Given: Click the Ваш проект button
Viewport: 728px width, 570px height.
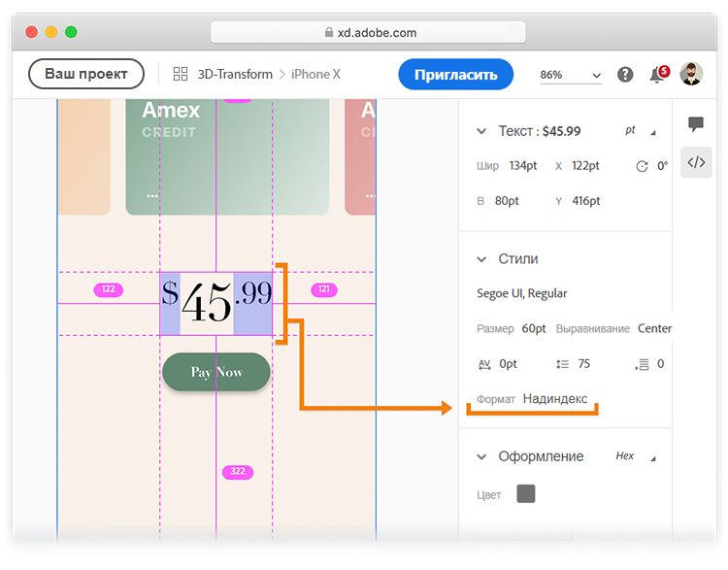Looking at the screenshot, I should click(x=86, y=74).
